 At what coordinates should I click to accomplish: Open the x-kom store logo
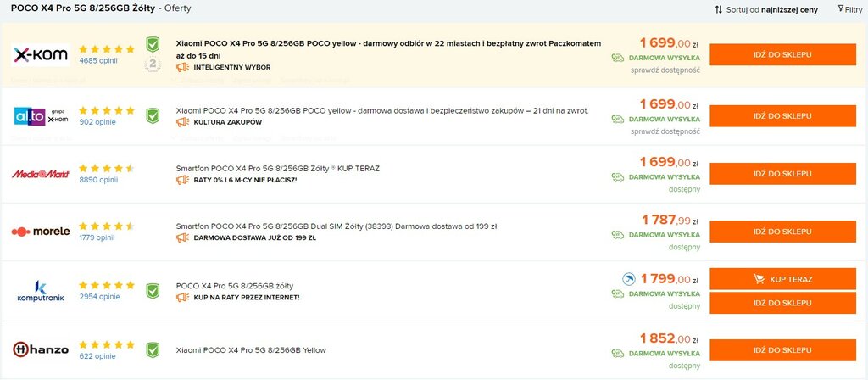[x=41, y=55]
